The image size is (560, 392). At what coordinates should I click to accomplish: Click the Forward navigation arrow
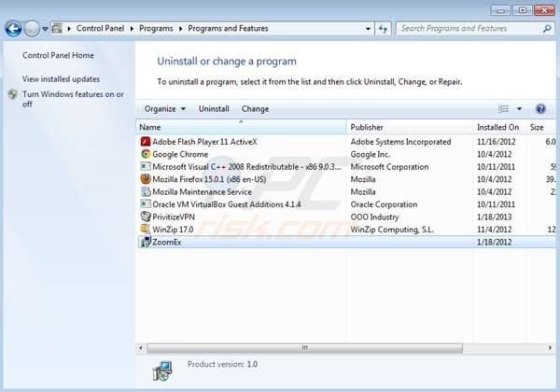pyautogui.click(x=32, y=29)
